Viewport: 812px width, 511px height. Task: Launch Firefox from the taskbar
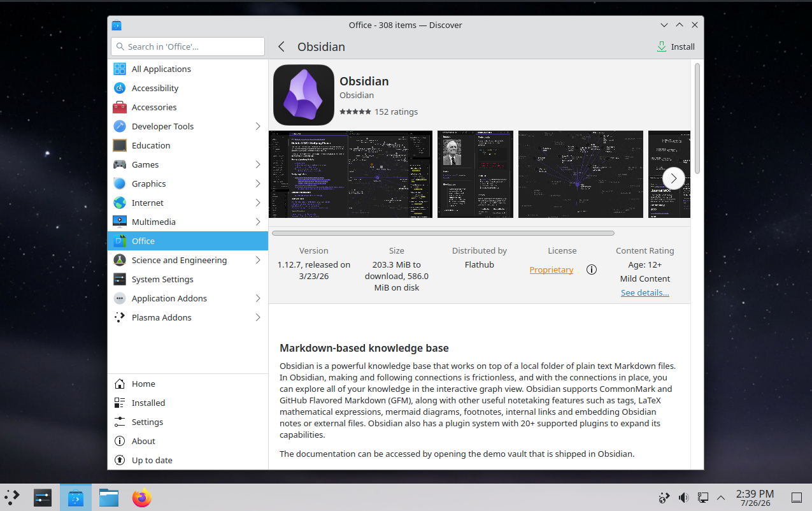pos(142,497)
